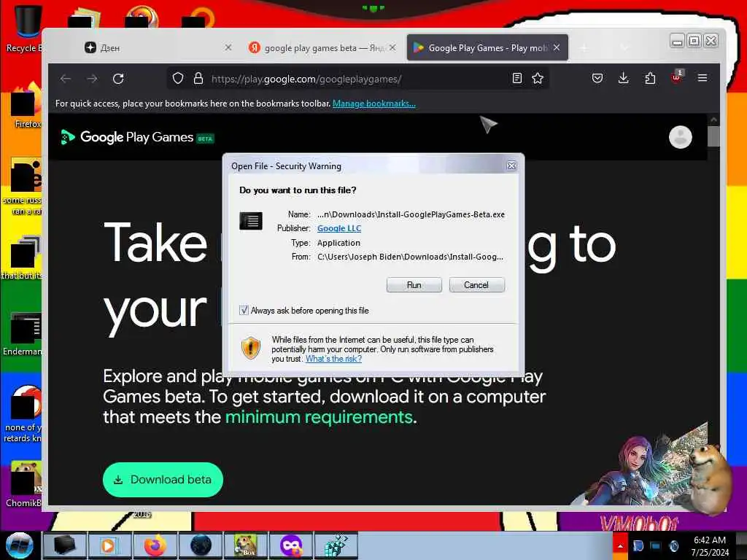The image size is (747, 560).
Task: Open the Windows Start orb
Action: tap(20, 545)
